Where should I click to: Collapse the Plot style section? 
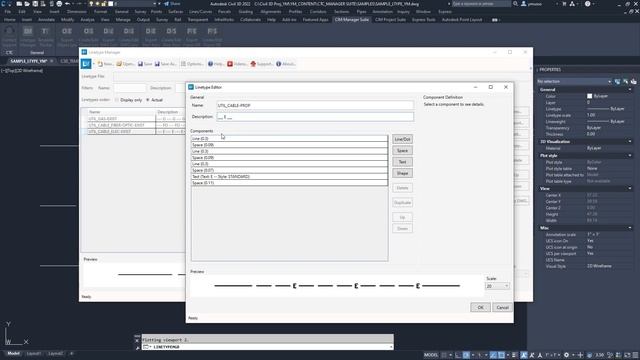[x=630, y=156]
